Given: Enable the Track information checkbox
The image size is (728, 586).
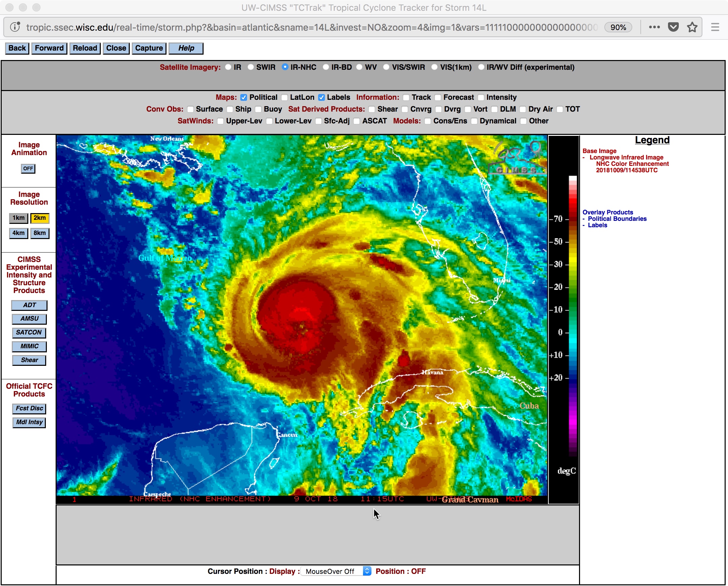Looking at the screenshot, I should (x=406, y=97).
